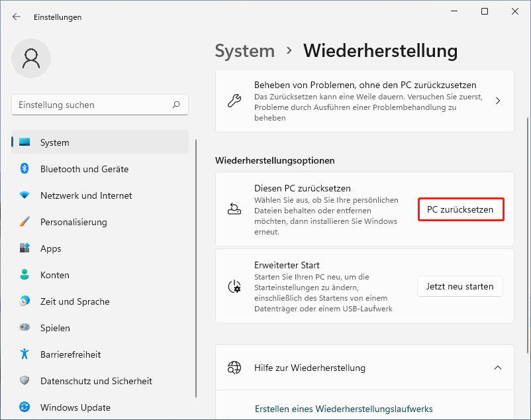Click the Bluetooth und Geräte icon
Viewport: 531px width, 420px height.
pos(24,169)
